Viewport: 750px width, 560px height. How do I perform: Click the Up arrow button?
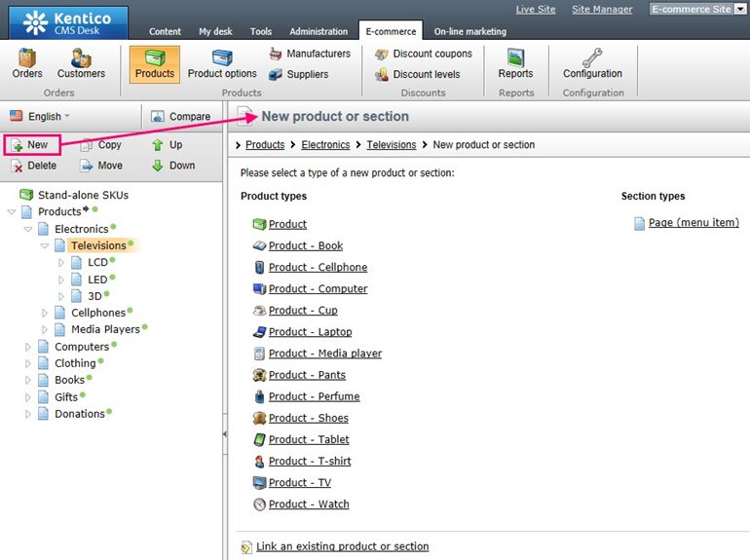pos(167,144)
